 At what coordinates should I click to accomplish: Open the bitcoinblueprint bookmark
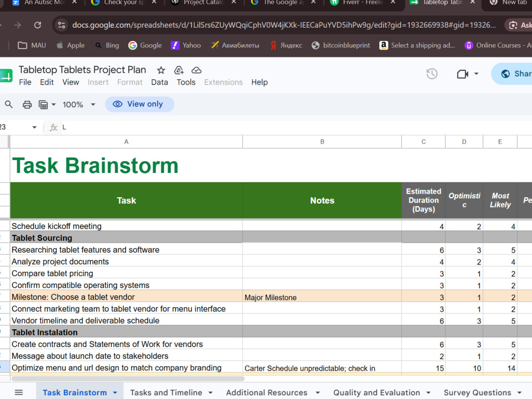coord(340,45)
